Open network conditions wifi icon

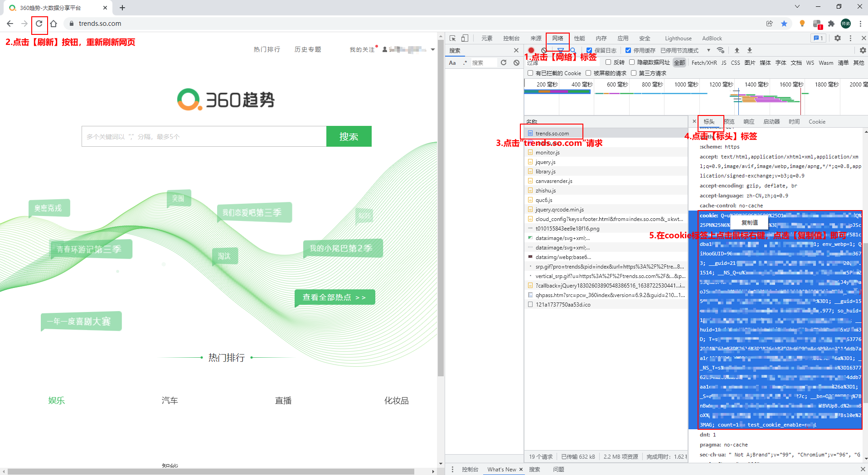click(721, 50)
